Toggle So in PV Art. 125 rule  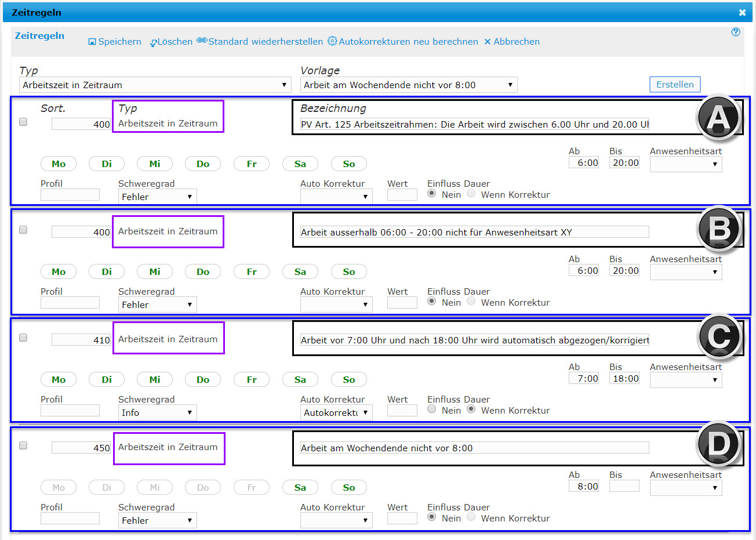coord(349,164)
